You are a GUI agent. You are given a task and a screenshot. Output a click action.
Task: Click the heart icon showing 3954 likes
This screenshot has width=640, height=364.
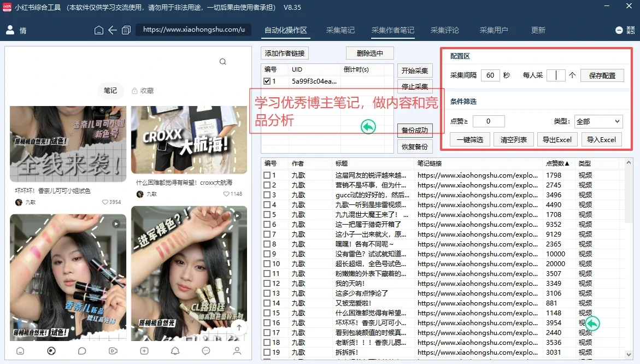pyautogui.click(x=105, y=202)
